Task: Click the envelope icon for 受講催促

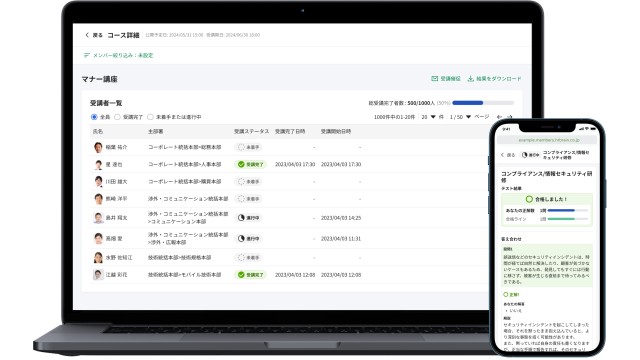Action: tap(435, 78)
